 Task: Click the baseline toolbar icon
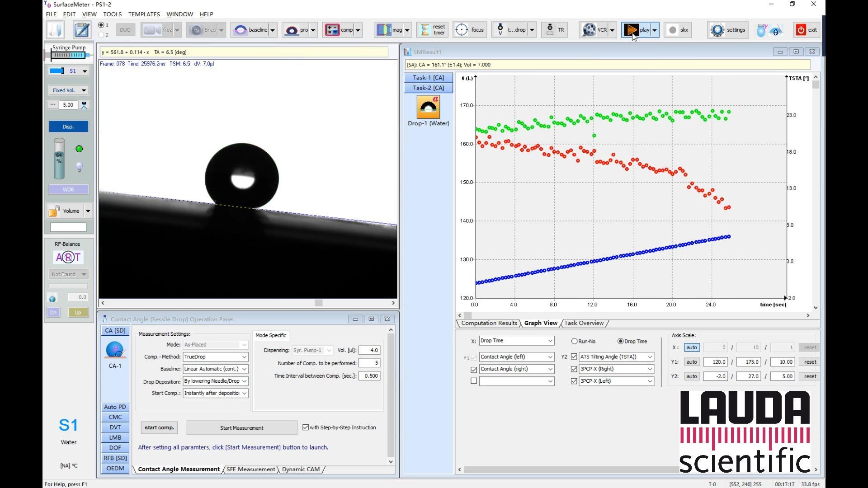point(241,30)
